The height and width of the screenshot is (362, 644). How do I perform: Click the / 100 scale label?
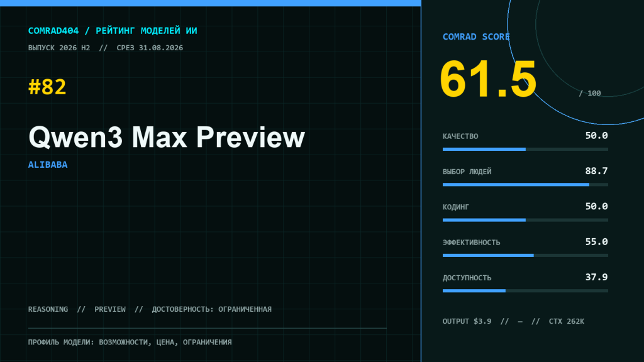[x=590, y=93]
